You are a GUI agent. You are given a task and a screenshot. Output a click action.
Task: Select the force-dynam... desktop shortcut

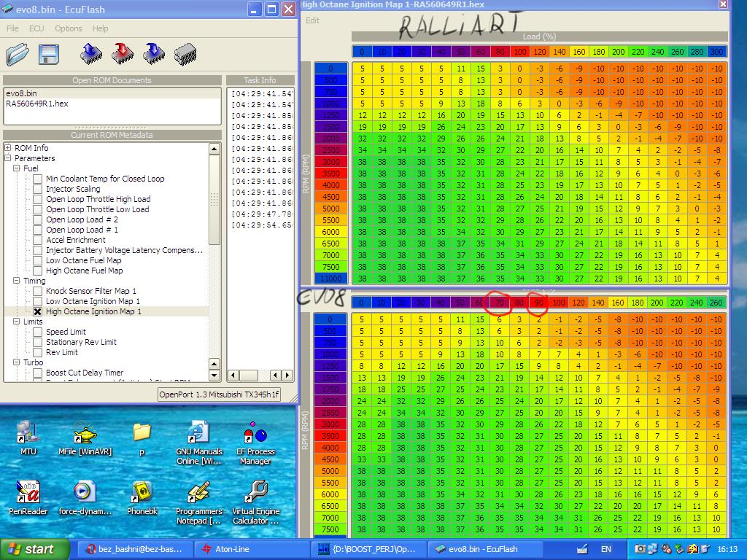click(85, 498)
